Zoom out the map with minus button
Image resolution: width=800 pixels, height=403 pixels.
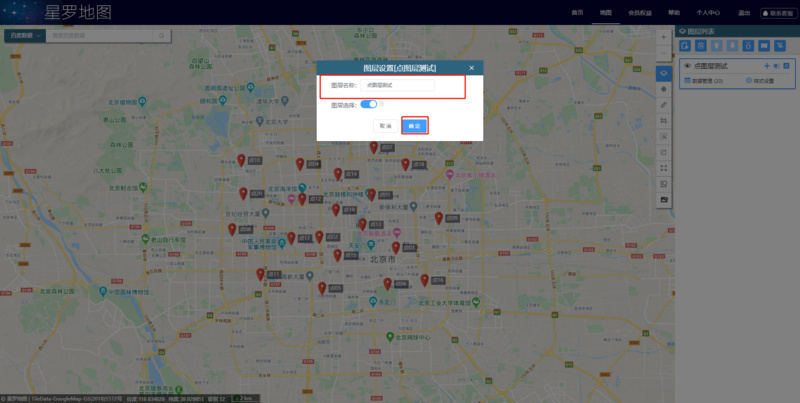[x=663, y=53]
